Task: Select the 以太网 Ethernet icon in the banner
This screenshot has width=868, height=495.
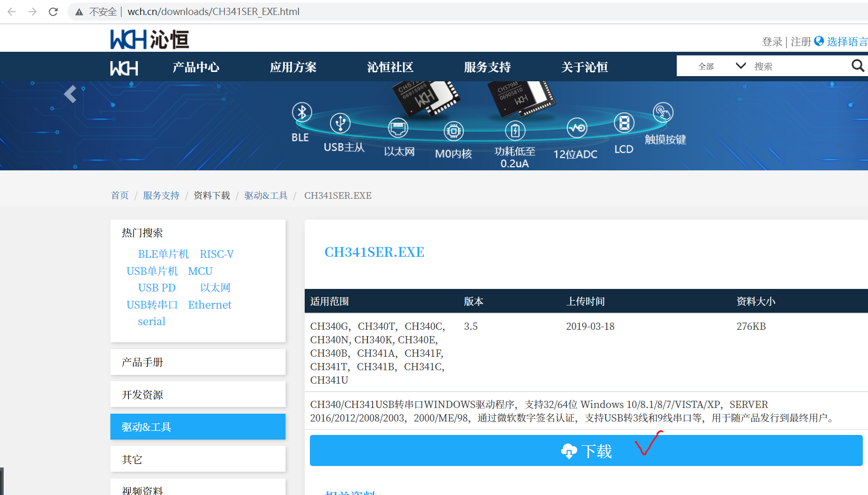Action: click(398, 128)
